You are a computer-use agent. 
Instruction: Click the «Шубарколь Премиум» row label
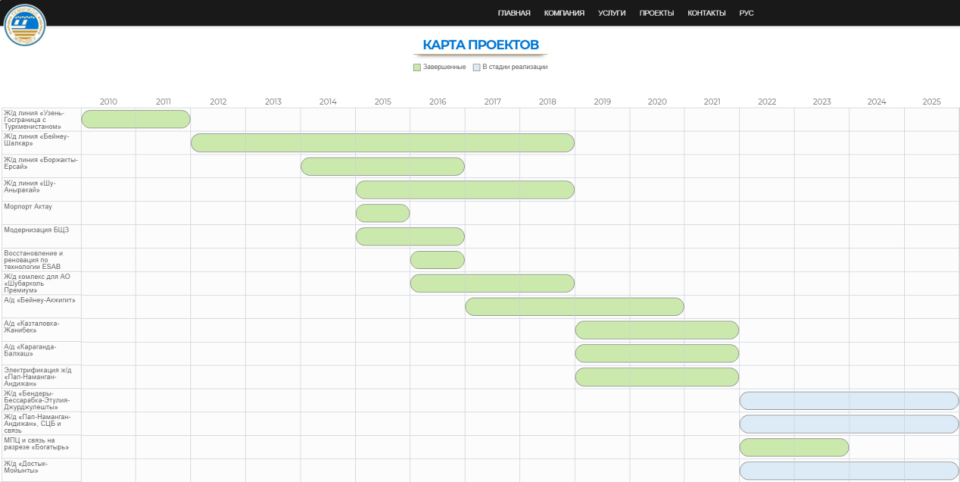pos(37,283)
